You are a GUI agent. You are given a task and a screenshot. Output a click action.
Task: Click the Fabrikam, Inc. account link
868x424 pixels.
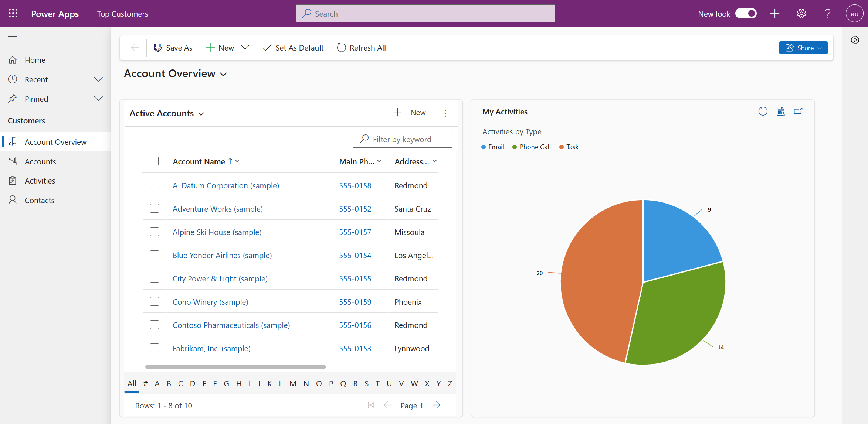(x=211, y=348)
